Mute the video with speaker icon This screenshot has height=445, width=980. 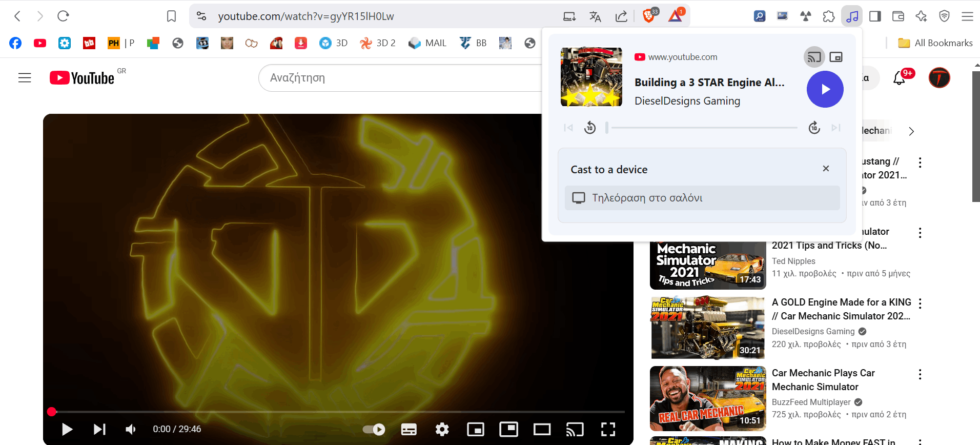[x=131, y=429]
